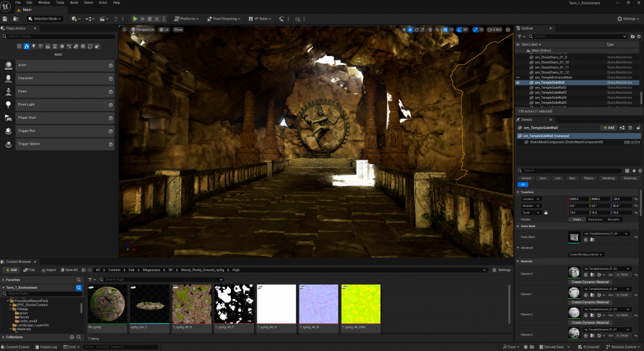Start Play in Editor with green arrow

135,18
